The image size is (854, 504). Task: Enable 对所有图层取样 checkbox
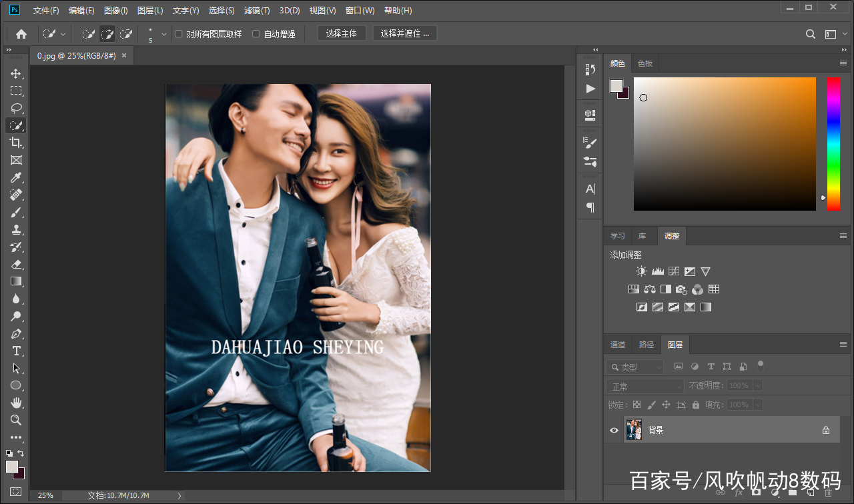(x=178, y=33)
